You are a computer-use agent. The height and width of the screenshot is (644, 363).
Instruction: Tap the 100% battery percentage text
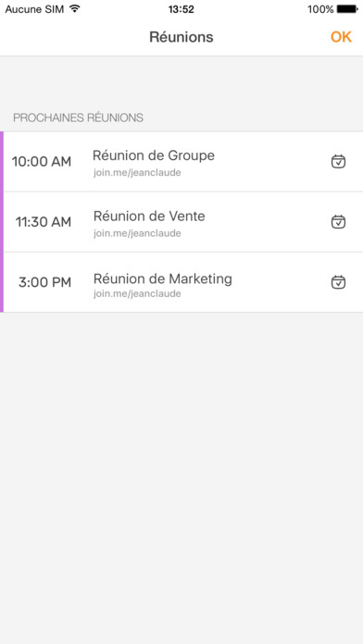[x=320, y=9]
